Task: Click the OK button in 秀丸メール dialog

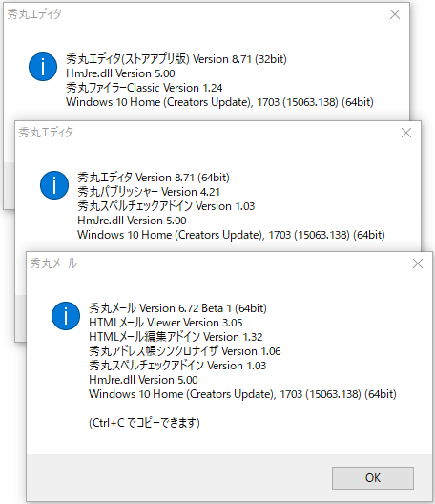Action: tap(373, 478)
